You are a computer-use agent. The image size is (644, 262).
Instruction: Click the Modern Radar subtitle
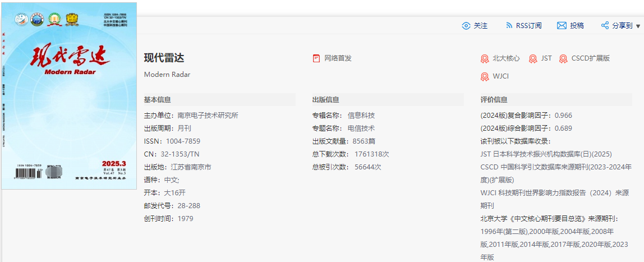coord(167,75)
